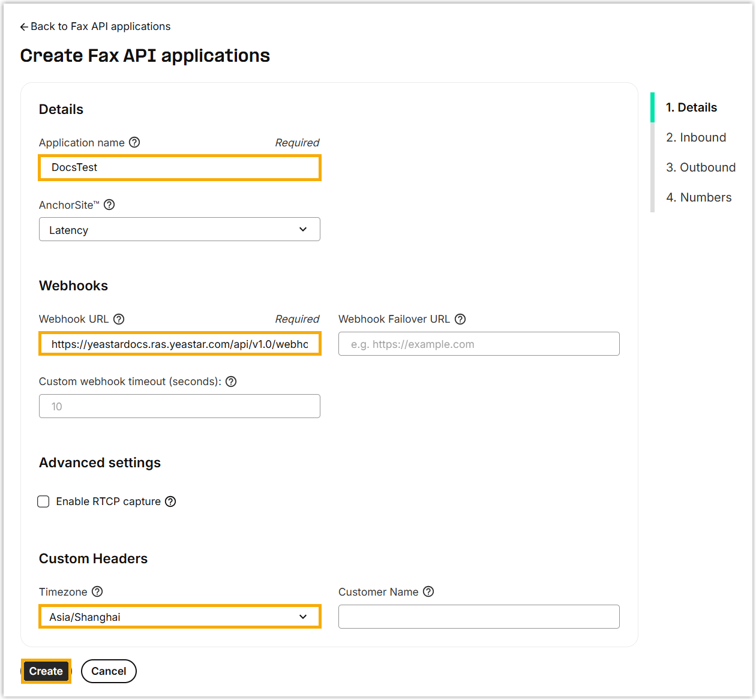Click help icon beside Enable RTCP capture
The height and width of the screenshot is (700, 756).
click(170, 501)
